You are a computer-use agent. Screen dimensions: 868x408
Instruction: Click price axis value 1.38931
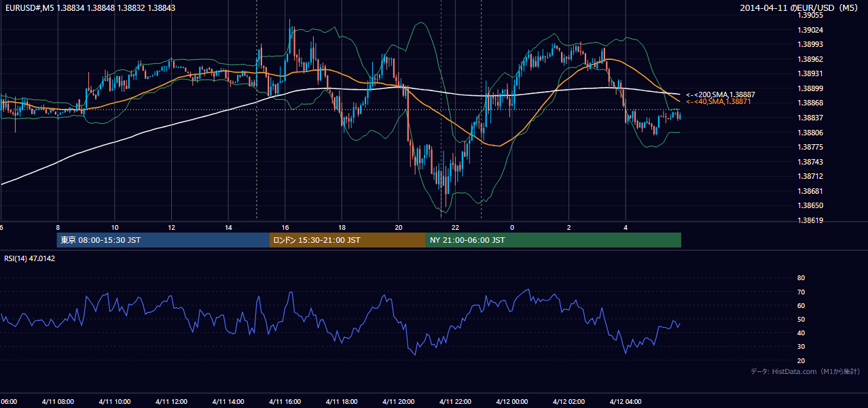click(x=811, y=73)
